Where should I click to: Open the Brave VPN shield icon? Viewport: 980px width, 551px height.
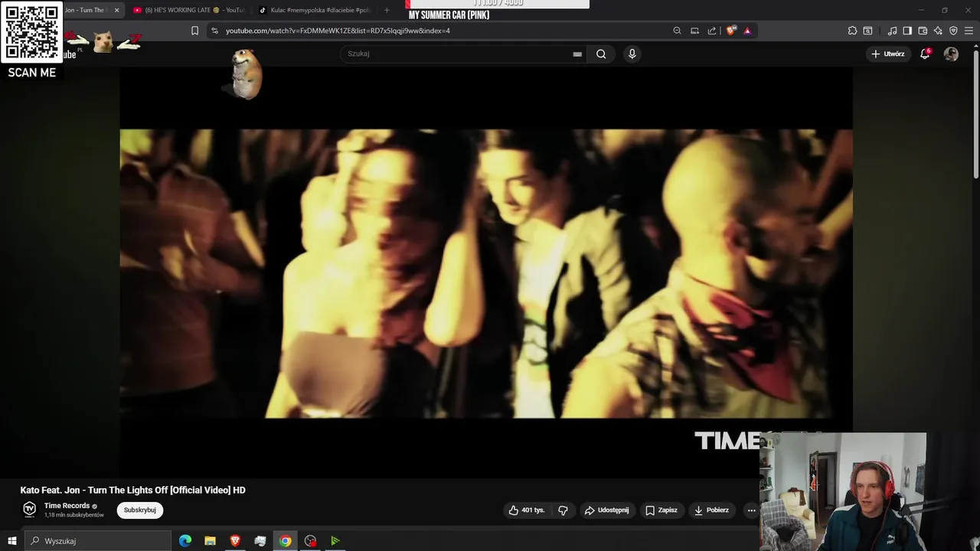coord(953,31)
